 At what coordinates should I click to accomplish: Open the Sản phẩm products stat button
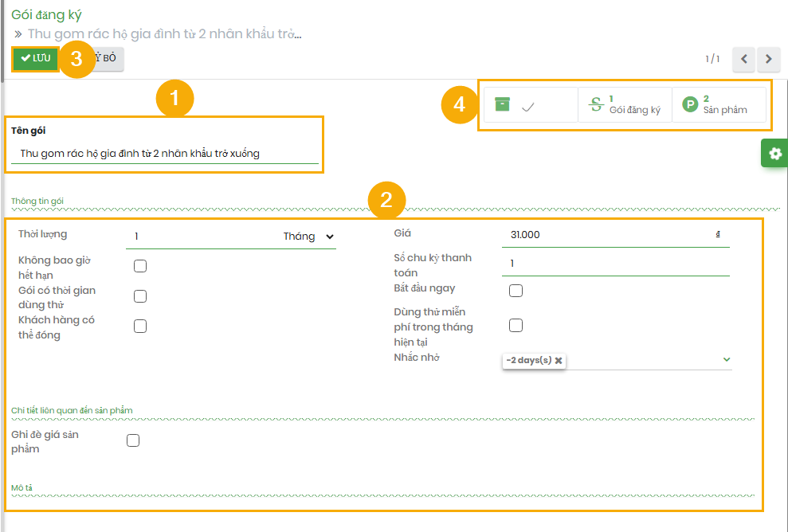[719, 104]
